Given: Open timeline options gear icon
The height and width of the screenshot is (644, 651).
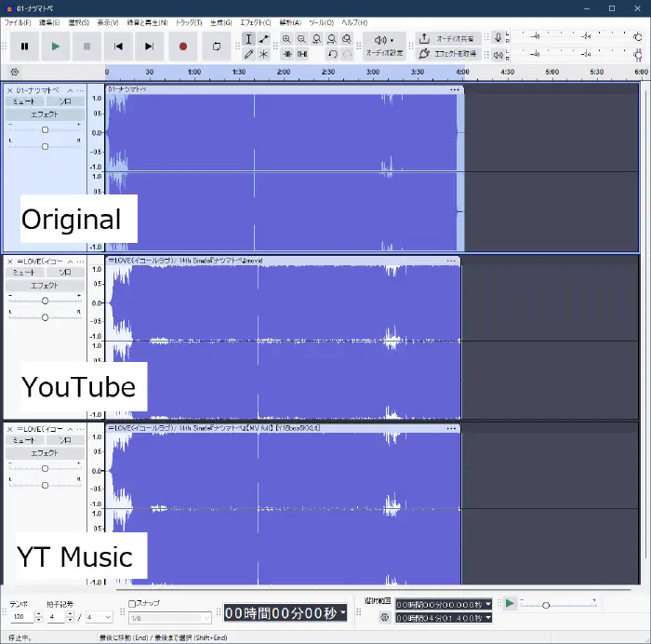Looking at the screenshot, I should point(15,72).
